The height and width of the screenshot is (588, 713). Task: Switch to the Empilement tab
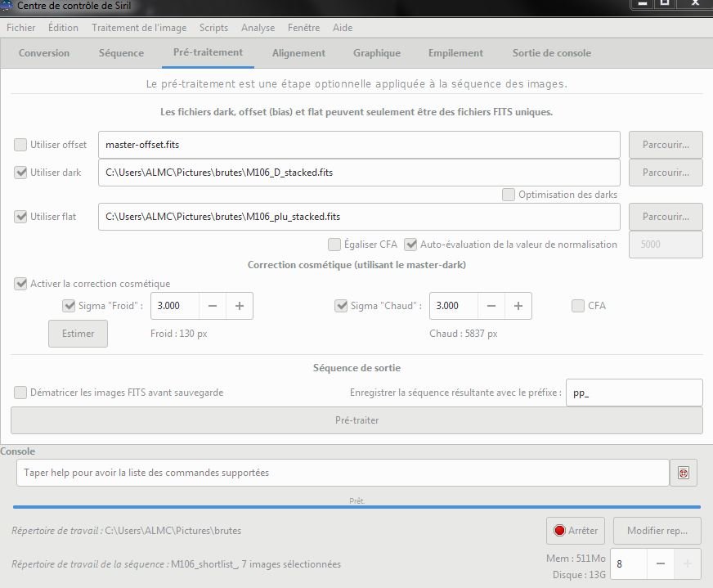(x=455, y=53)
